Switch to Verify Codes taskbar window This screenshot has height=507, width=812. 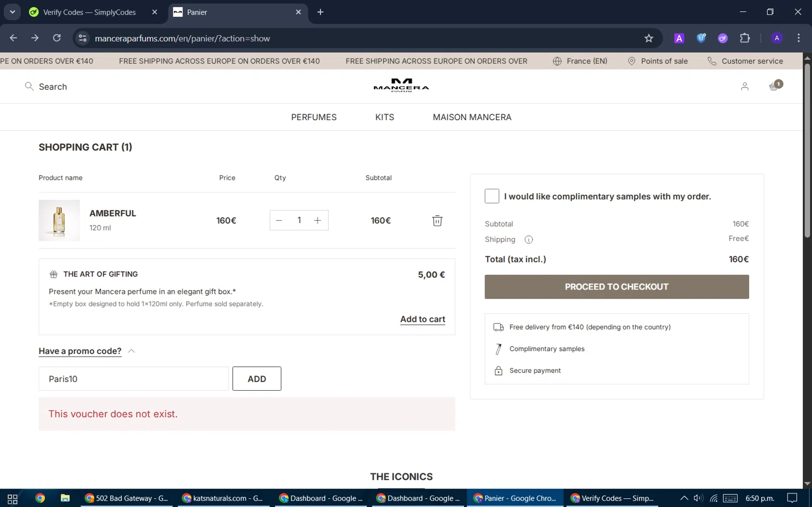click(x=613, y=498)
